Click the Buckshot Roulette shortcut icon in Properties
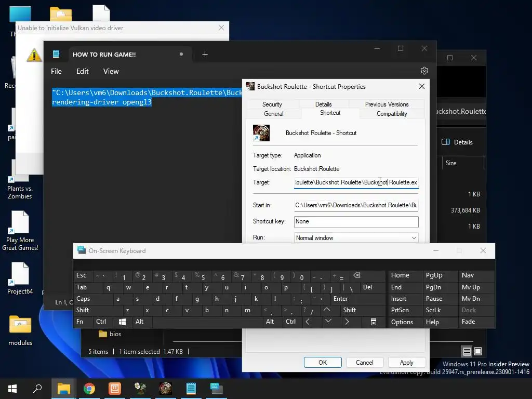Viewport: 532px width, 399px height. pos(261,133)
